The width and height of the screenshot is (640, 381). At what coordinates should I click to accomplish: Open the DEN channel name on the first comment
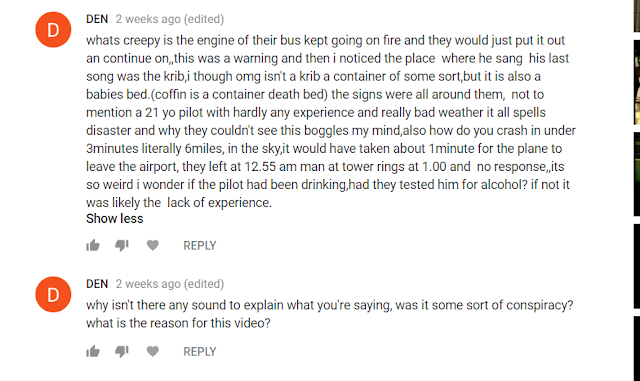(97, 19)
